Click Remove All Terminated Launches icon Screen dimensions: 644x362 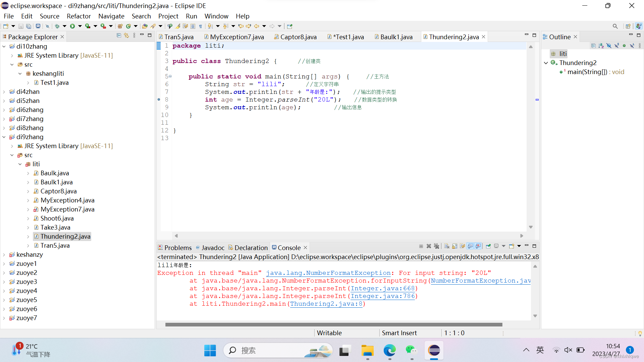(x=436, y=246)
